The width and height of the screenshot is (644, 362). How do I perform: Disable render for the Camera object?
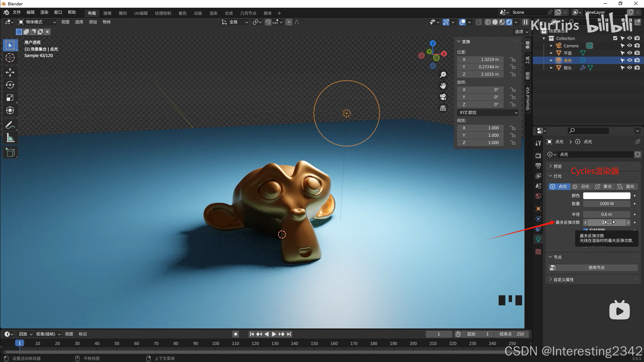point(637,46)
